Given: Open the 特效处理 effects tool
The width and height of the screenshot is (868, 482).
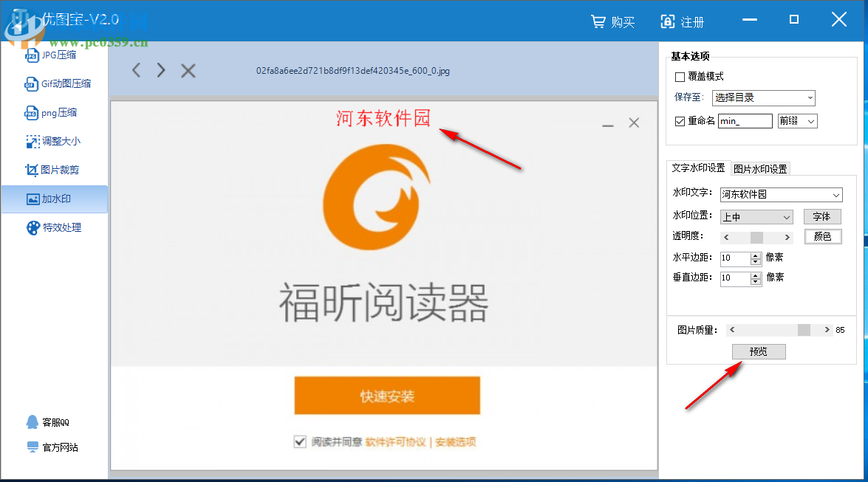Looking at the screenshot, I should pyautogui.click(x=54, y=227).
